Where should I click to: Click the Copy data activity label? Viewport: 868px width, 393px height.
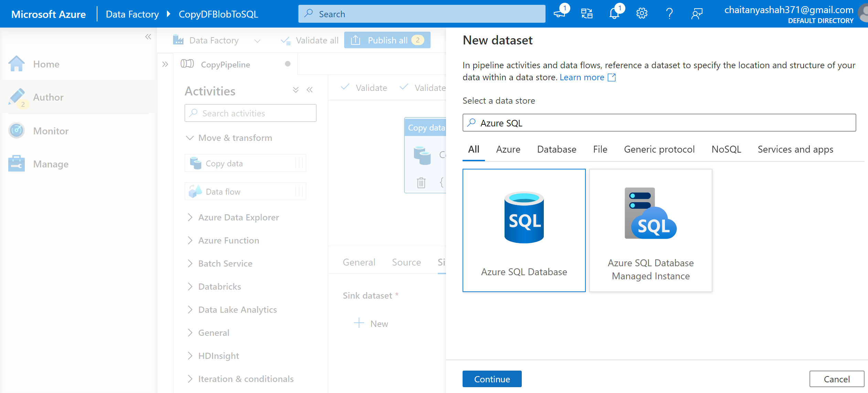pos(224,163)
